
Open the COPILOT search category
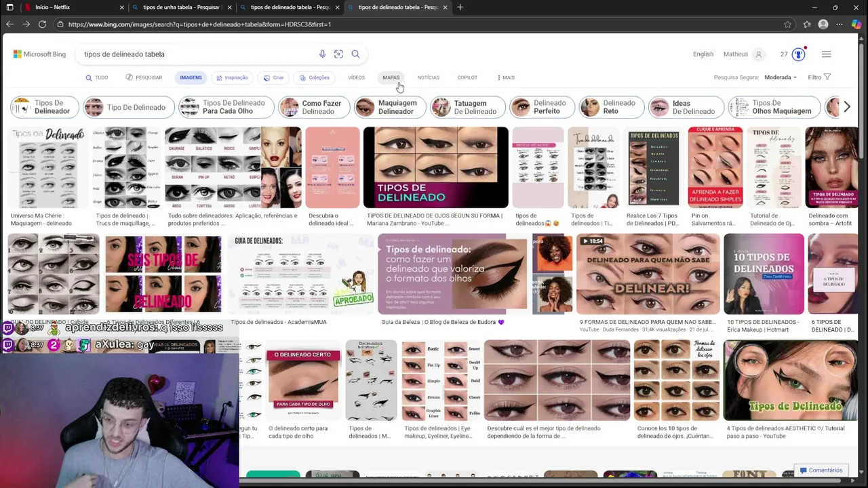(467, 77)
